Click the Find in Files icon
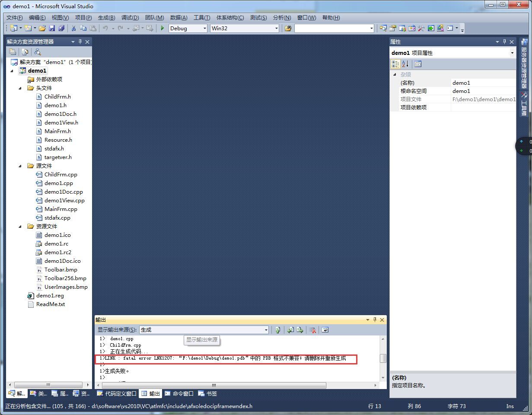Image resolution: width=532 pixels, height=415 pixels. click(x=288, y=28)
